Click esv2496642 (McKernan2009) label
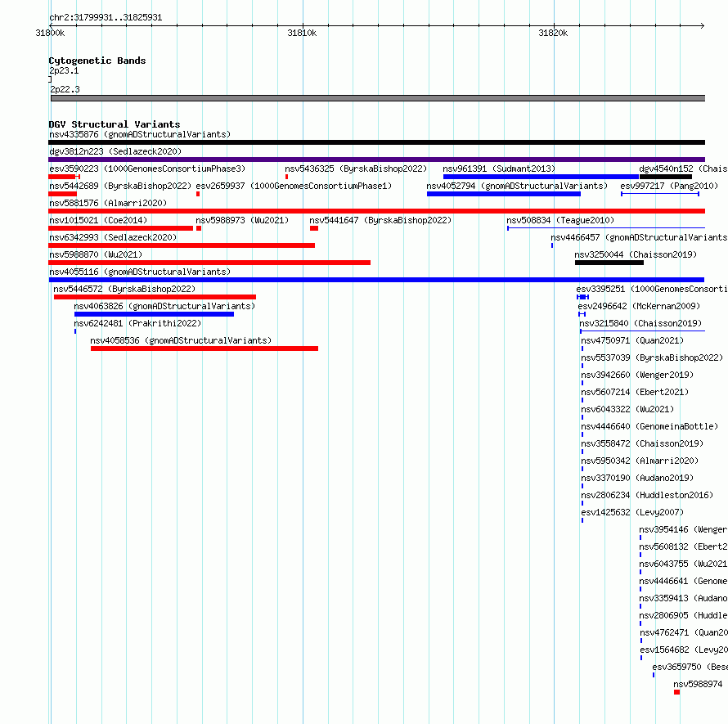Screen dimensions: 728x724 click(639, 307)
